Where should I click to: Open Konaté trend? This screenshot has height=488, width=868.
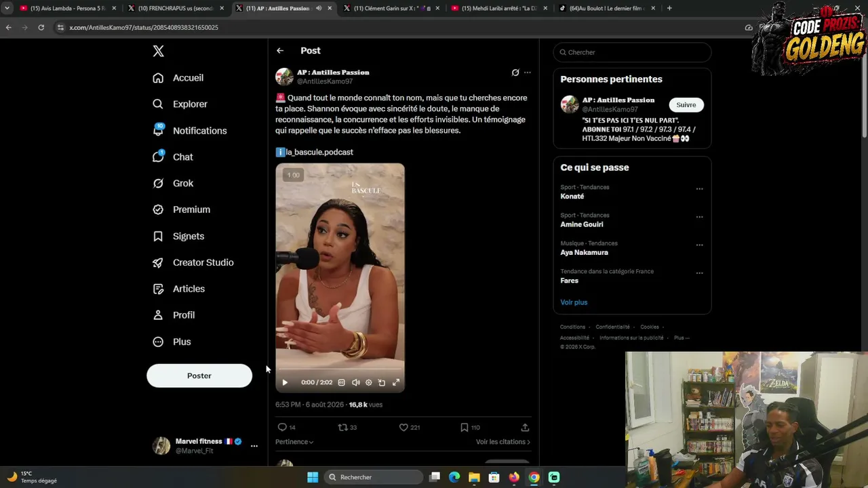[572, 197]
